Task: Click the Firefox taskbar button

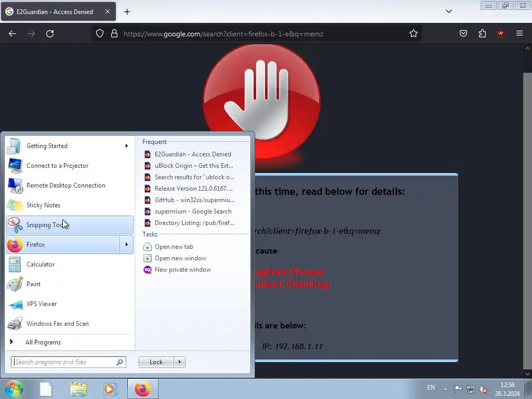Action: coord(142,389)
